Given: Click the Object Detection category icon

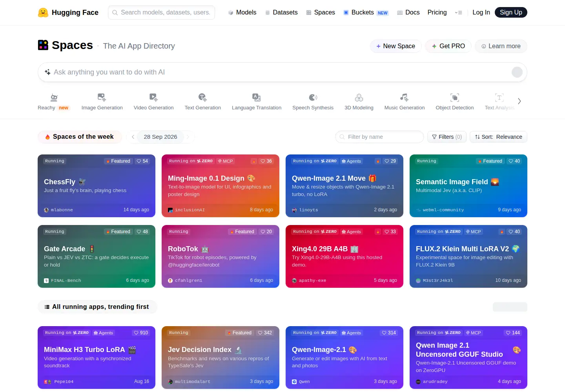Looking at the screenshot, I should (454, 97).
